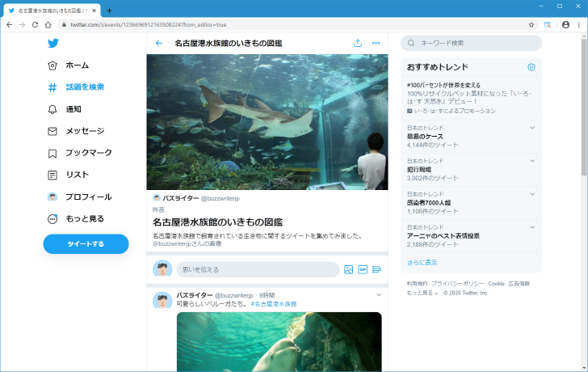This screenshot has width=588, height=372.
Task: Open 広告情報 footer link
Action: 519,284
